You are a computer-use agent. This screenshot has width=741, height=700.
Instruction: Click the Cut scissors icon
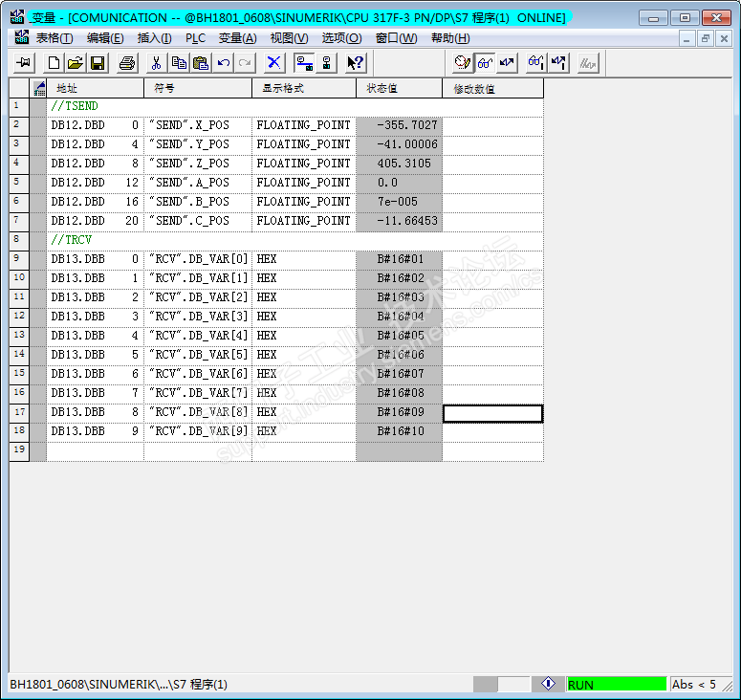[156, 63]
